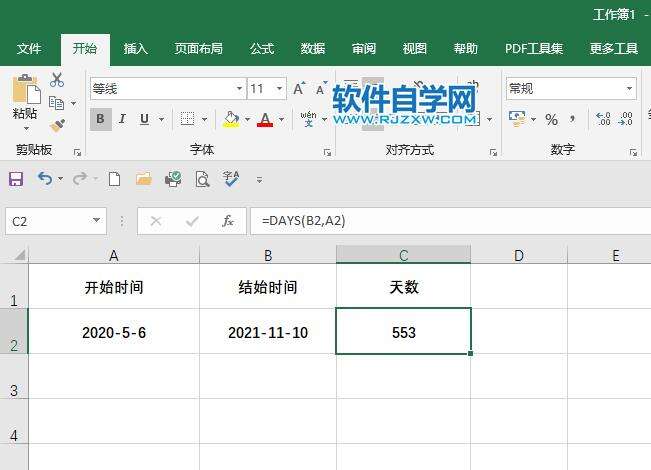Apply percent style format
The width and height of the screenshot is (651, 470).
[551, 120]
